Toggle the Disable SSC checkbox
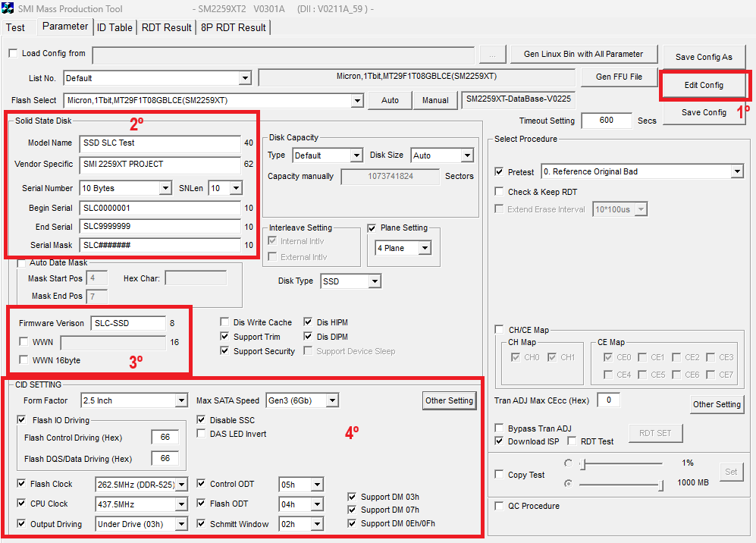This screenshot has width=756, height=543. (x=201, y=419)
